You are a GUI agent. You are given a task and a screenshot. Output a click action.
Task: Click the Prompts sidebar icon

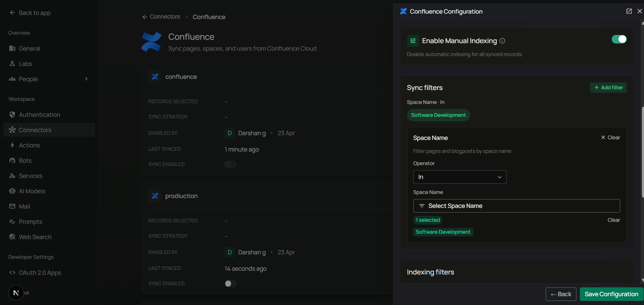12,221
